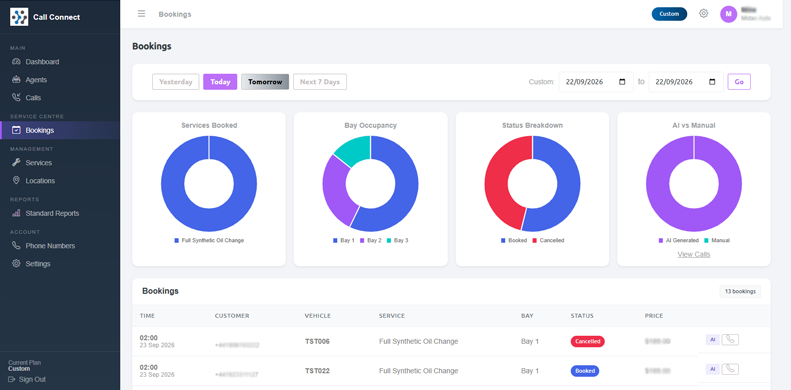791x390 pixels.
Task: Show Tomorrow's bookings
Action: click(x=265, y=82)
